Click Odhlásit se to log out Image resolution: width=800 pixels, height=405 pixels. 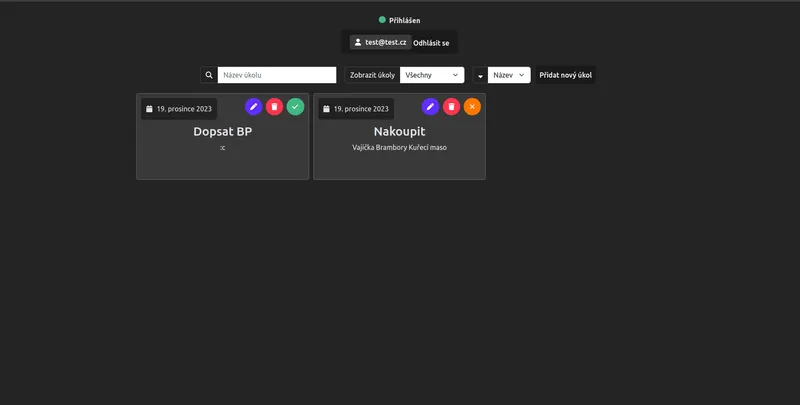tap(431, 43)
